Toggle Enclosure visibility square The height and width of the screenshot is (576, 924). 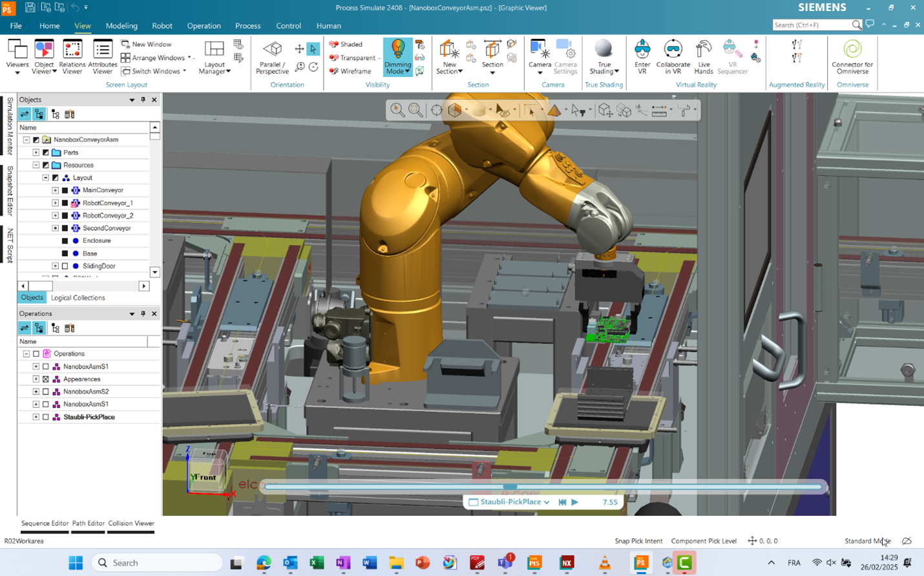65,240
